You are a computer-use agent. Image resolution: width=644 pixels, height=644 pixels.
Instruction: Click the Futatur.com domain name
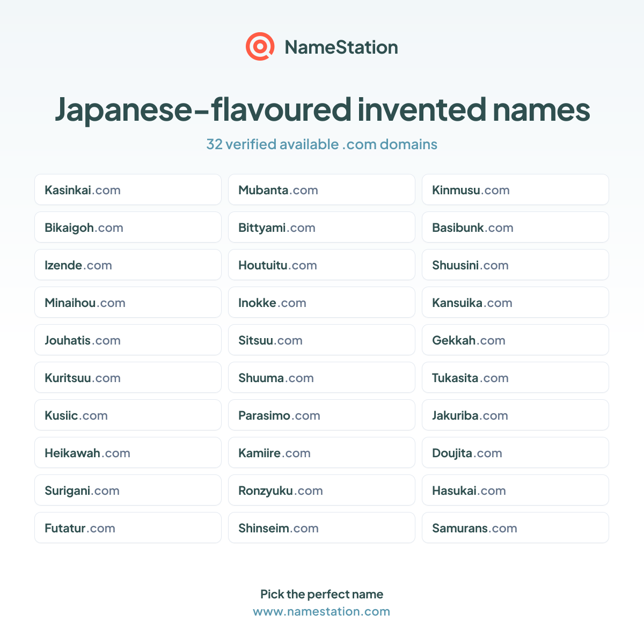coord(80,528)
